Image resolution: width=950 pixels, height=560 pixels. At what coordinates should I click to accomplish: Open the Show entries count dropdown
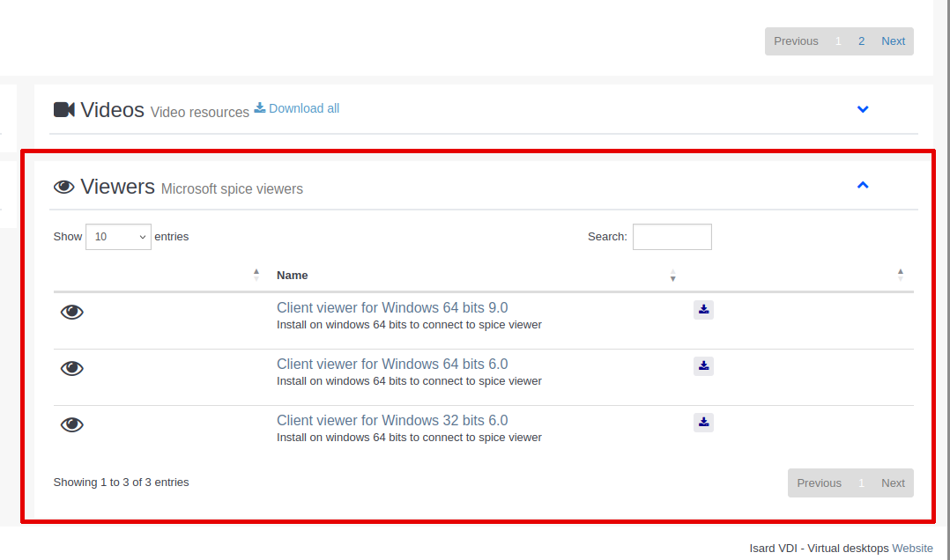coord(118,237)
